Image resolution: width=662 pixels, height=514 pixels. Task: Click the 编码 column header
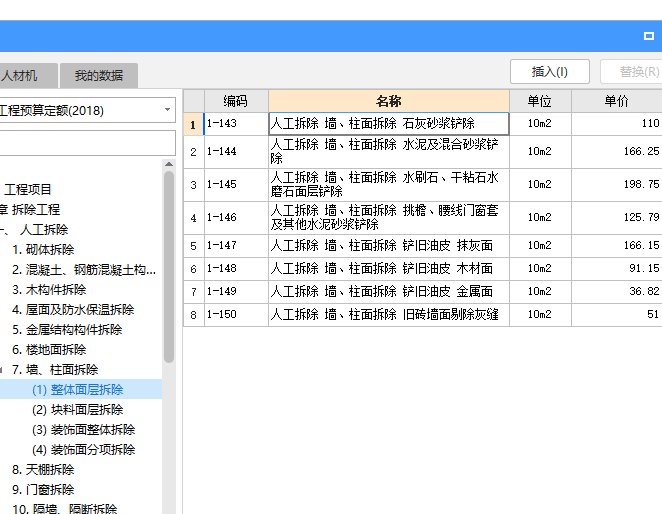[236, 101]
